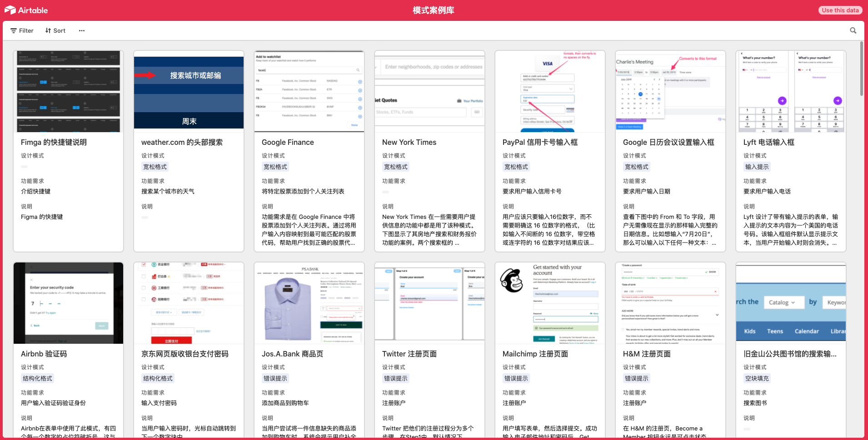Open the PayPal credit card thumbnail
868x440 pixels.
click(x=550, y=91)
